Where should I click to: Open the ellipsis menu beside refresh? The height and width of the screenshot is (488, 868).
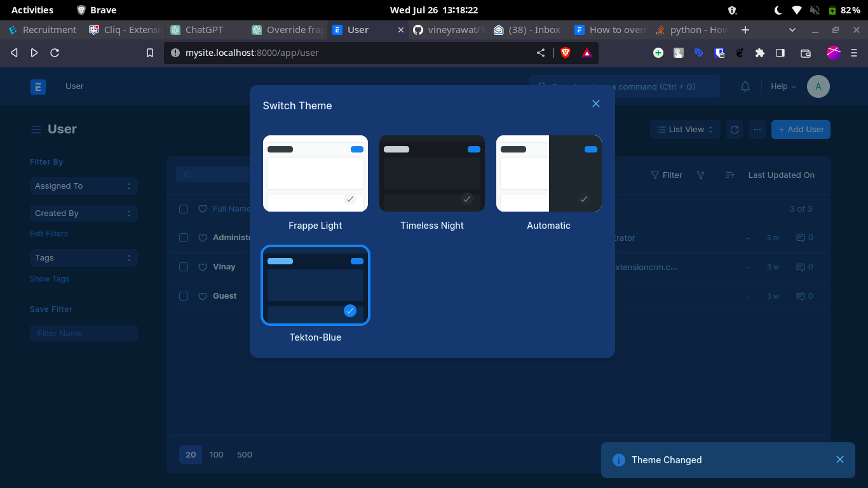coord(757,130)
